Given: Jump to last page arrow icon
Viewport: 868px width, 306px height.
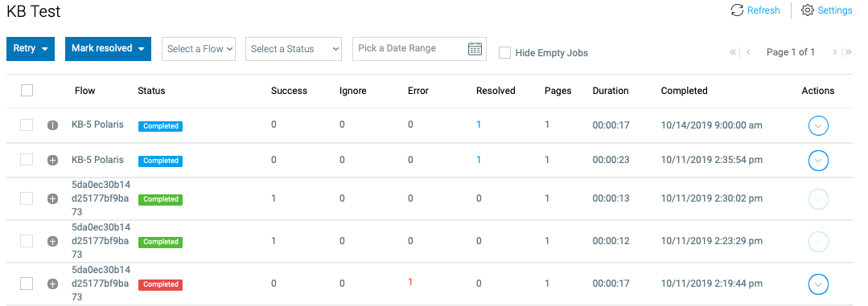Looking at the screenshot, I should 848,52.
